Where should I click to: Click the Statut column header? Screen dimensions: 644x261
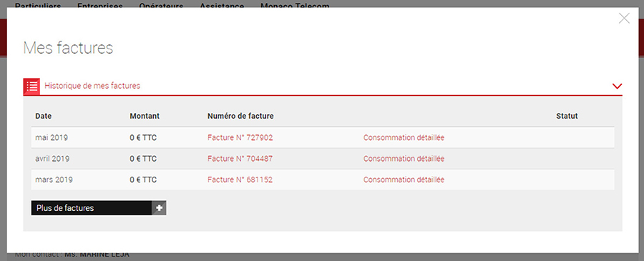(567, 116)
